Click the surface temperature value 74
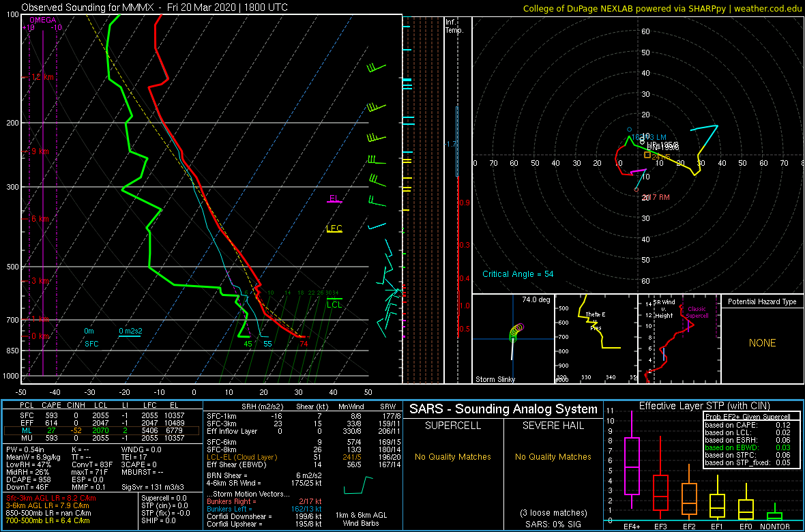 tap(304, 344)
